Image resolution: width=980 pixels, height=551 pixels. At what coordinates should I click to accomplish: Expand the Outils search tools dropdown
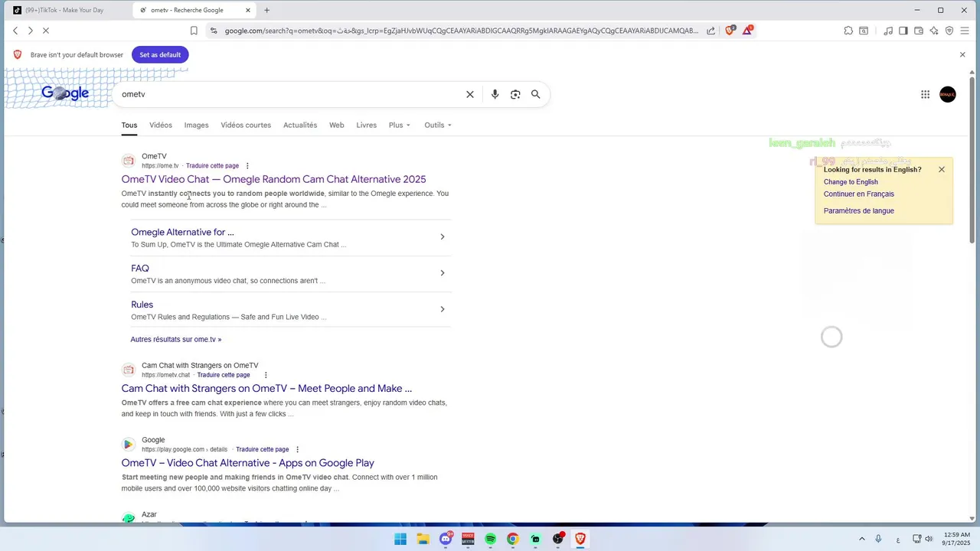[x=438, y=125]
